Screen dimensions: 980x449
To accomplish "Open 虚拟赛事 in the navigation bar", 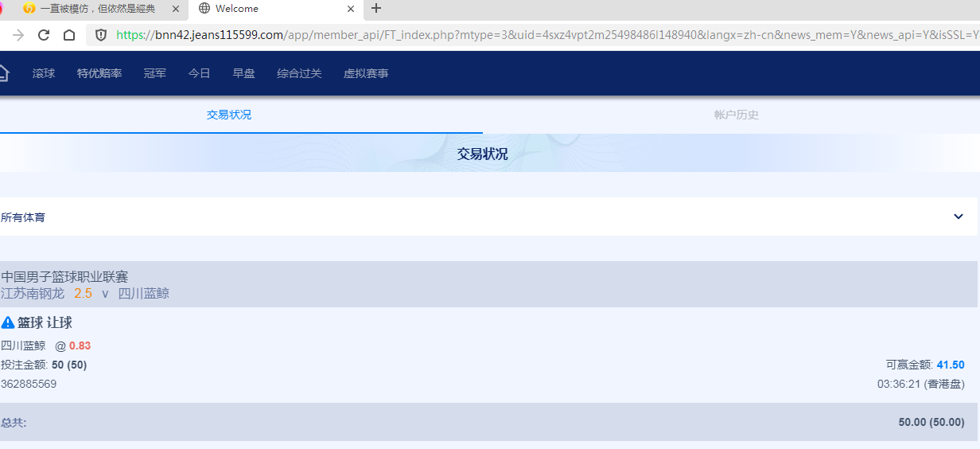I will tap(366, 73).
